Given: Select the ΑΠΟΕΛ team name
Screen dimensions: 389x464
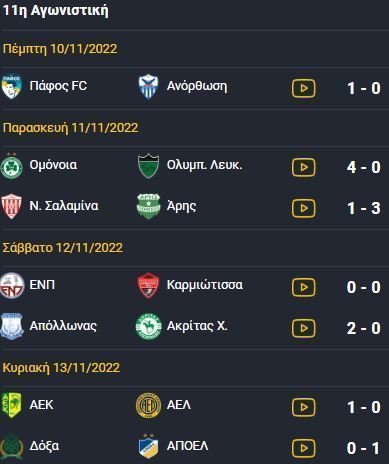Looking at the screenshot, I should tap(187, 446).
